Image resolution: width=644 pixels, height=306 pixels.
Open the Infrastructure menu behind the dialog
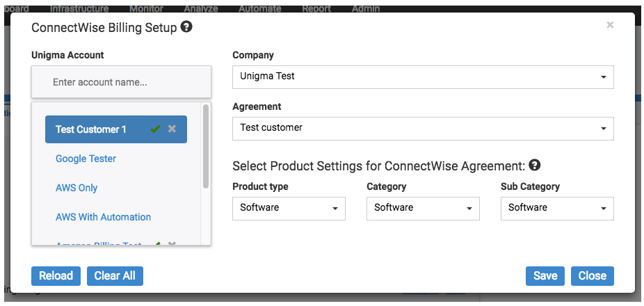click(x=79, y=8)
